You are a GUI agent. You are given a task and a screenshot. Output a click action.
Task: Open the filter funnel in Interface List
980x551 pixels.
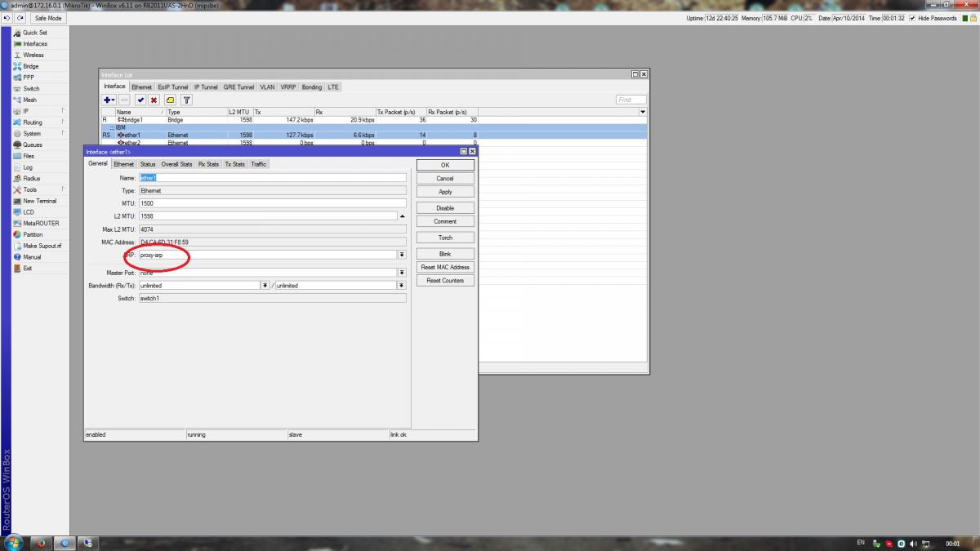pos(186,100)
